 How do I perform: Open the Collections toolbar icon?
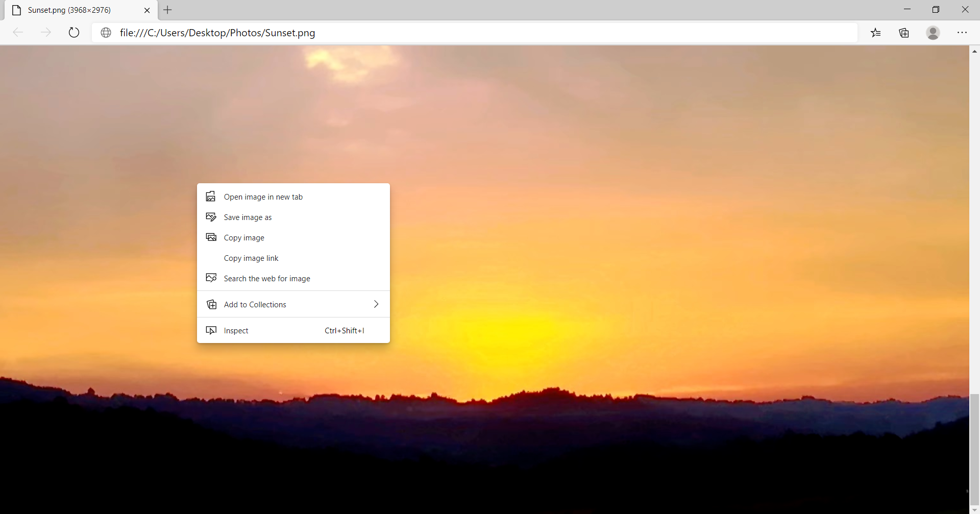tap(904, 33)
